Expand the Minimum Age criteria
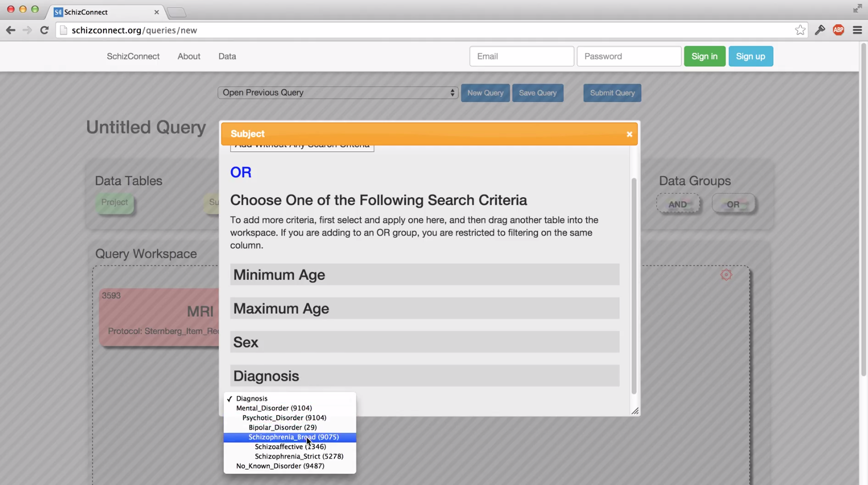 coord(425,274)
